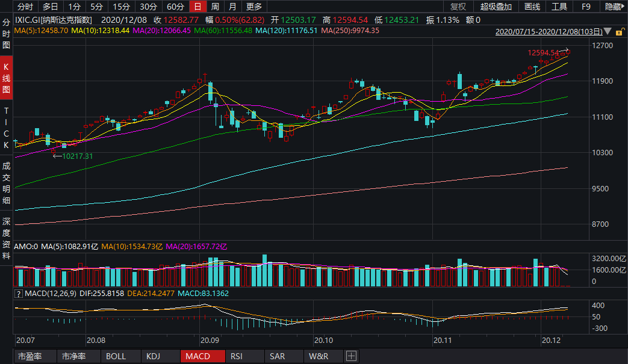Switch to the 周 weekly period tab

point(215,7)
